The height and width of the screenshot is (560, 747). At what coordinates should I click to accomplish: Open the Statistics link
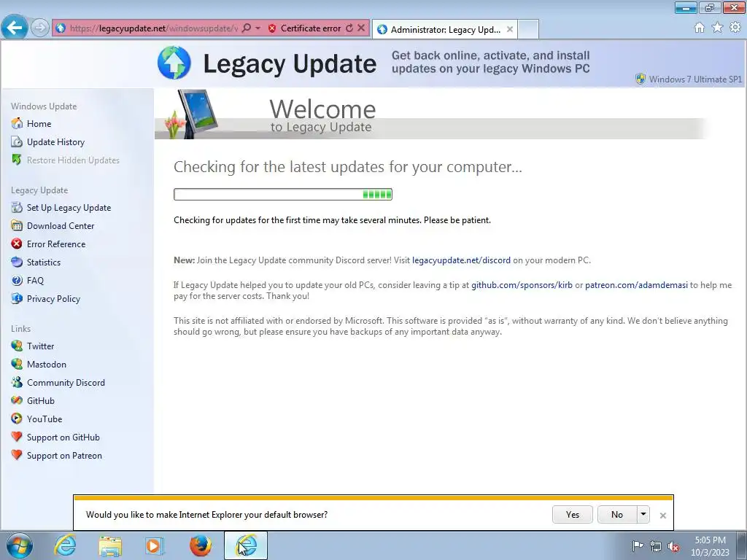[43, 262]
